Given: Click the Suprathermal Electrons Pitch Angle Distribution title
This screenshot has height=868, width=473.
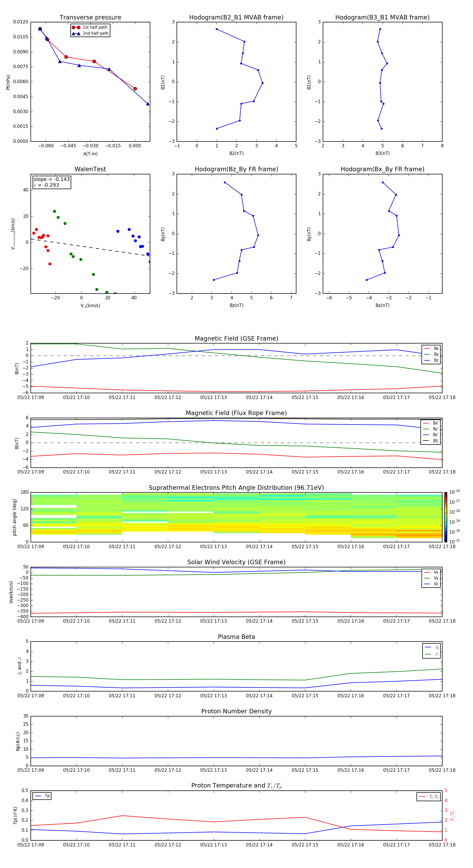Looking at the screenshot, I should [236, 488].
